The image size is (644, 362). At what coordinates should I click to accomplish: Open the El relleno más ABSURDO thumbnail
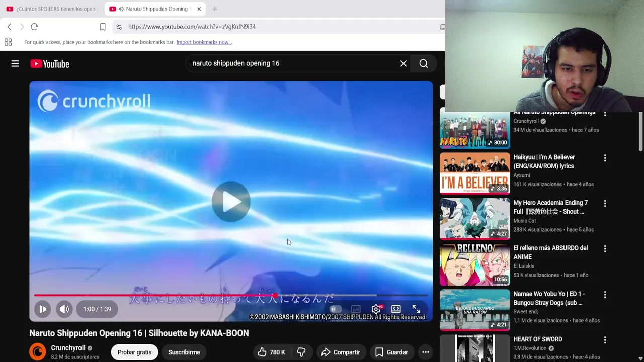tap(474, 264)
